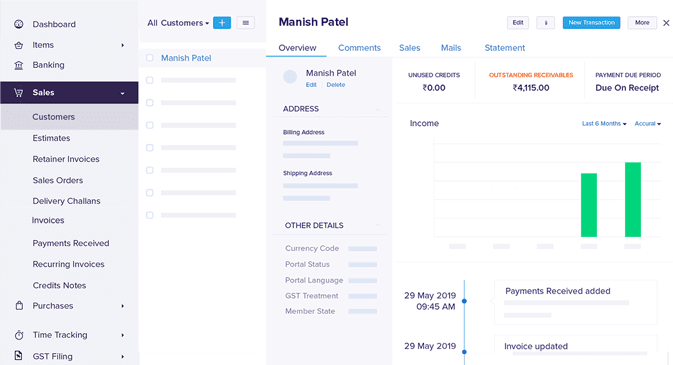Image resolution: width=673 pixels, height=365 pixels.
Task: Open the All Customers filter dropdown
Action: [178, 23]
